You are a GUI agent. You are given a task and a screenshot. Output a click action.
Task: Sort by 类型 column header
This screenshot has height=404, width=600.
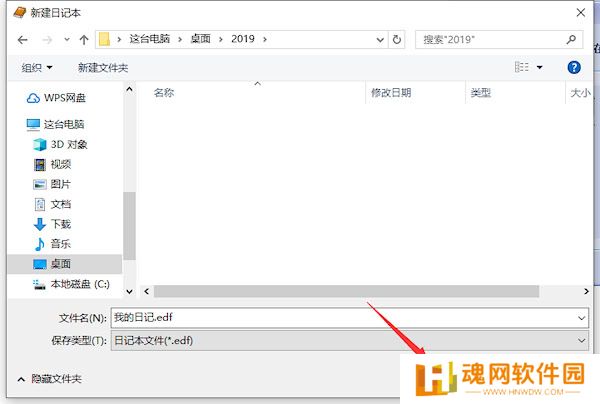481,93
